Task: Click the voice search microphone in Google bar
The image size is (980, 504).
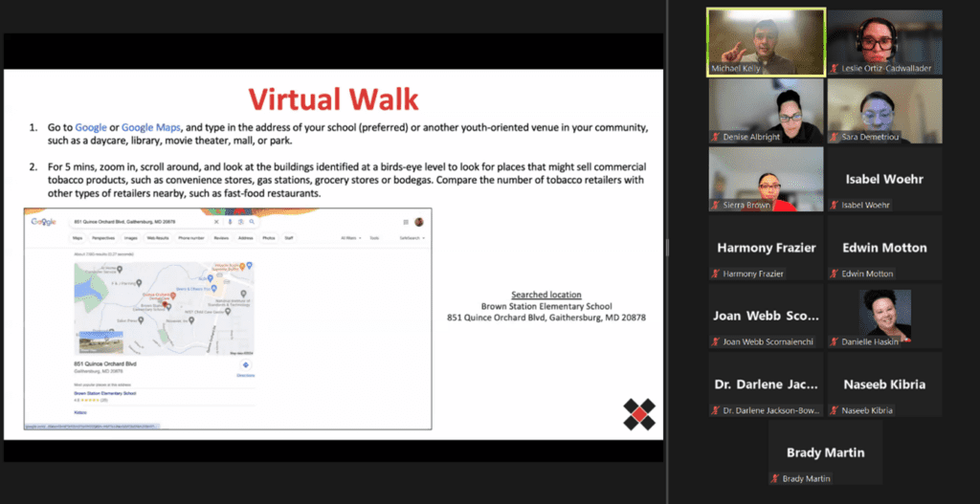Action: click(x=228, y=222)
